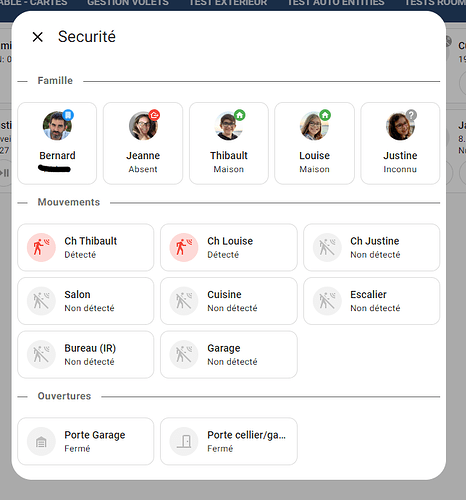The height and width of the screenshot is (500, 466).
Task: Click the Salon motion sensor icon
Action: (41, 301)
